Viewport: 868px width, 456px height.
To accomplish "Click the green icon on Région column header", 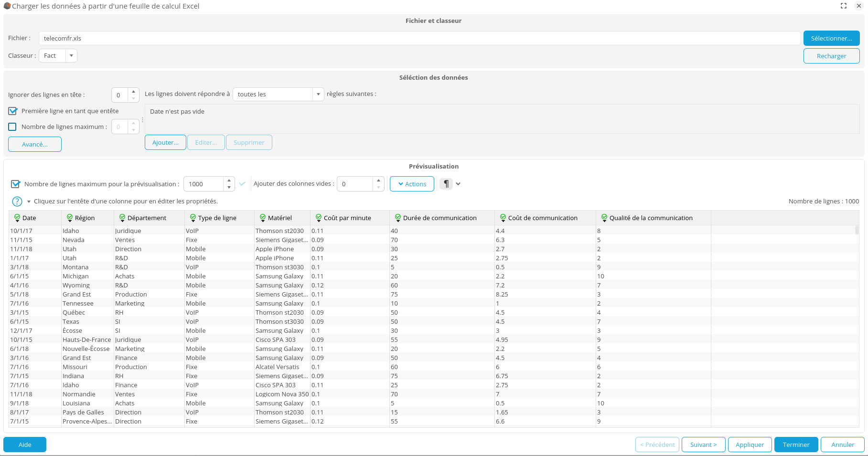I will (x=70, y=218).
